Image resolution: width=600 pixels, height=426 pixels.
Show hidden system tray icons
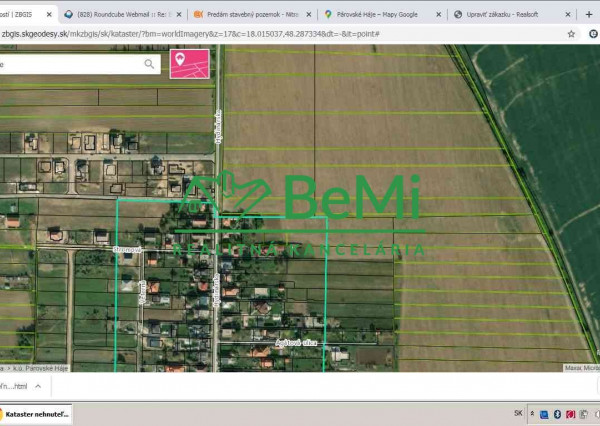pyautogui.click(x=532, y=413)
